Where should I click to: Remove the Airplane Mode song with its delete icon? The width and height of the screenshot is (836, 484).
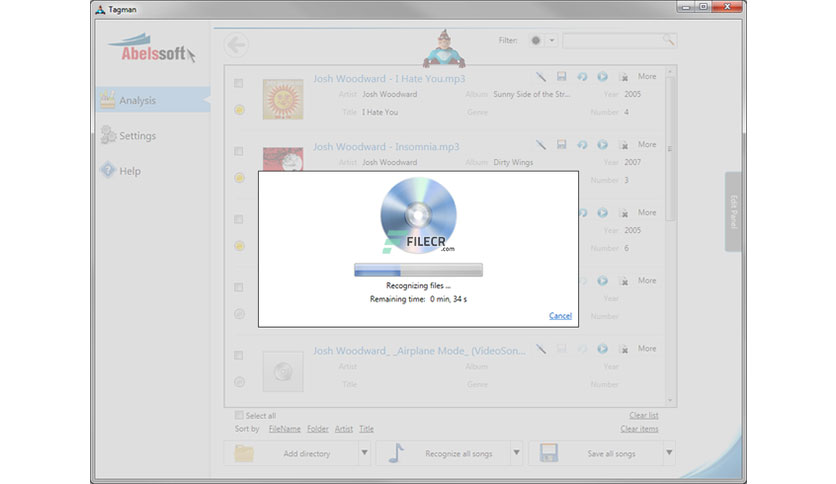pos(623,349)
